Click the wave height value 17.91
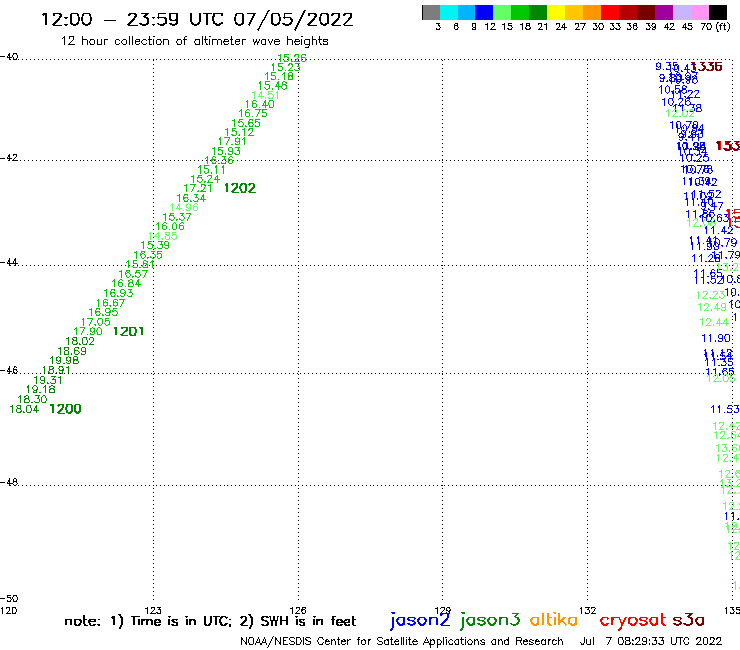The height and width of the screenshot is (650, 740). 232,141
